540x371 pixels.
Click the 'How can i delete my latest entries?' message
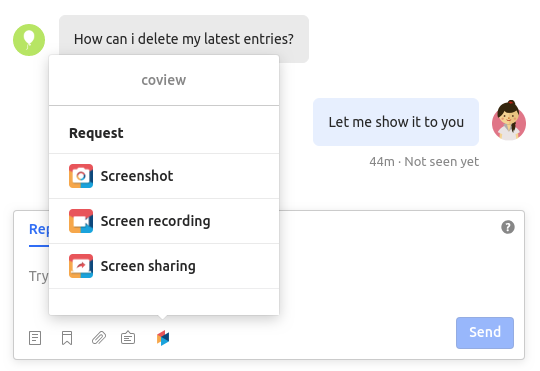point(184,39)
